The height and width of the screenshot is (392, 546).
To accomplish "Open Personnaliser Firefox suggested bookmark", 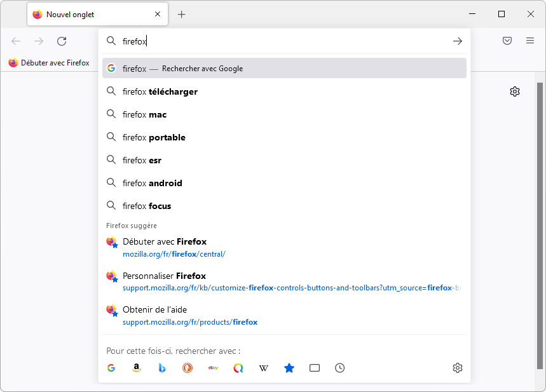I will click(284, 281).
